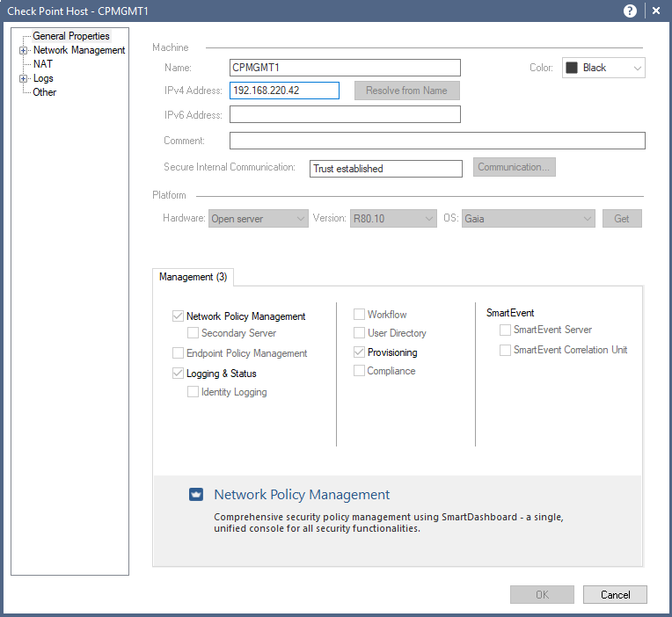Toggle the Provisioning checkbox
Screen dimensions: 672x617
tap(359, 352)
